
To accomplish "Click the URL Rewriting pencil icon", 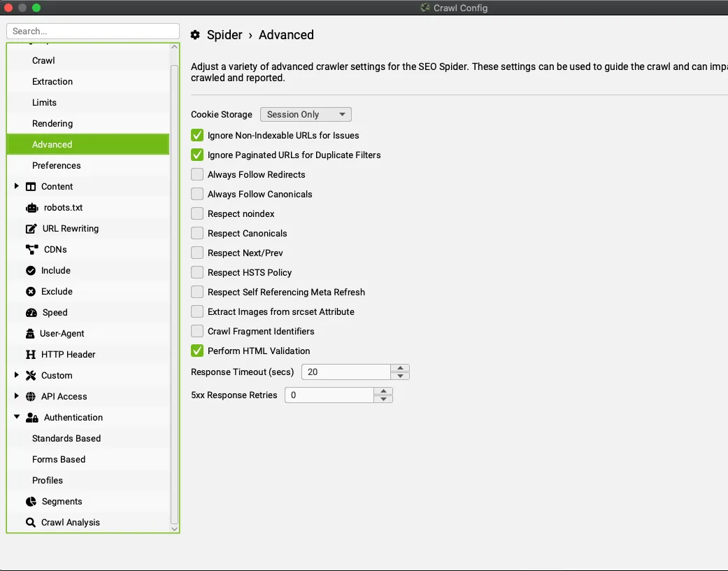I will coord(31,229).
